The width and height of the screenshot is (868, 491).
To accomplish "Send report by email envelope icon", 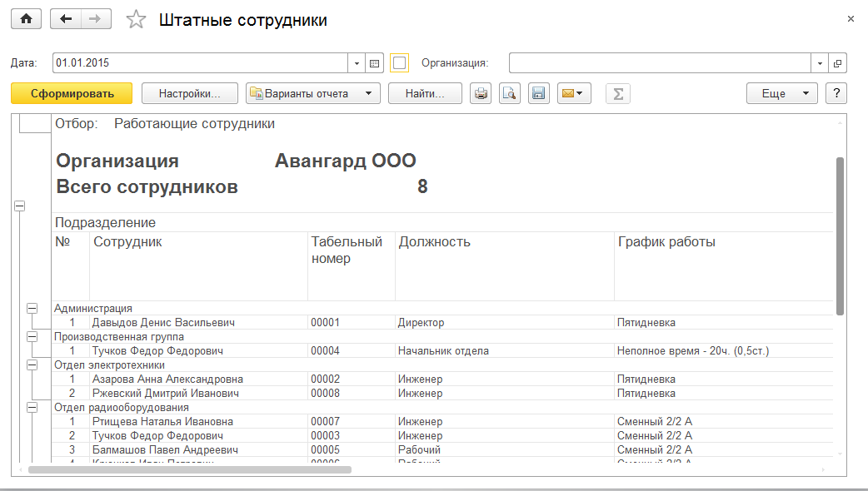I will coord(573,93).
